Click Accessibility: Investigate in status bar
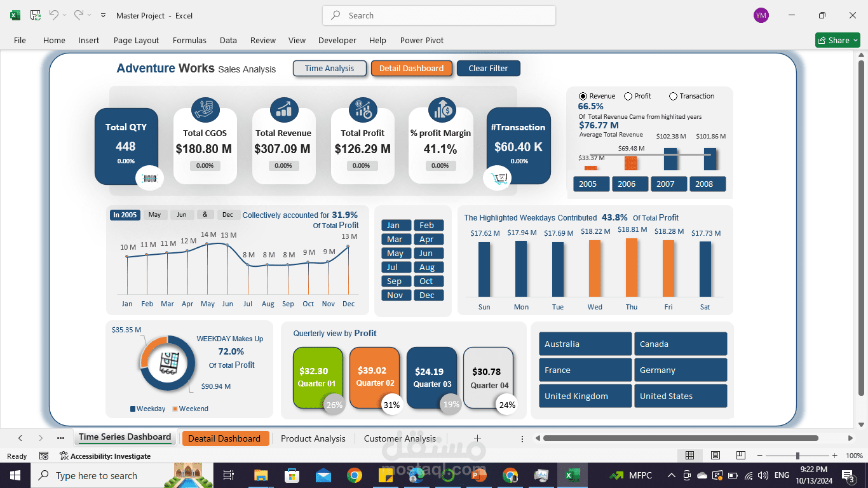The height and width of the screenshot is (488, 868). (105, 456)
